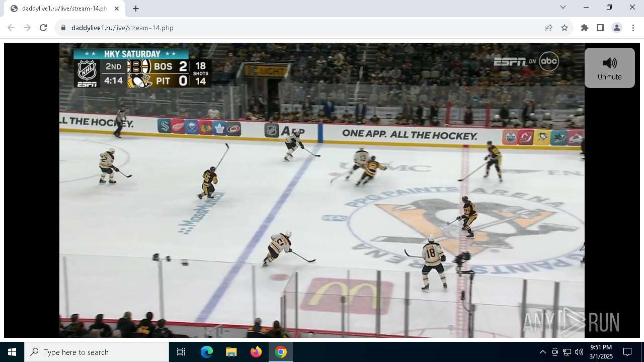
Task: Bookmark this tab with star icon
Action: 565,28
